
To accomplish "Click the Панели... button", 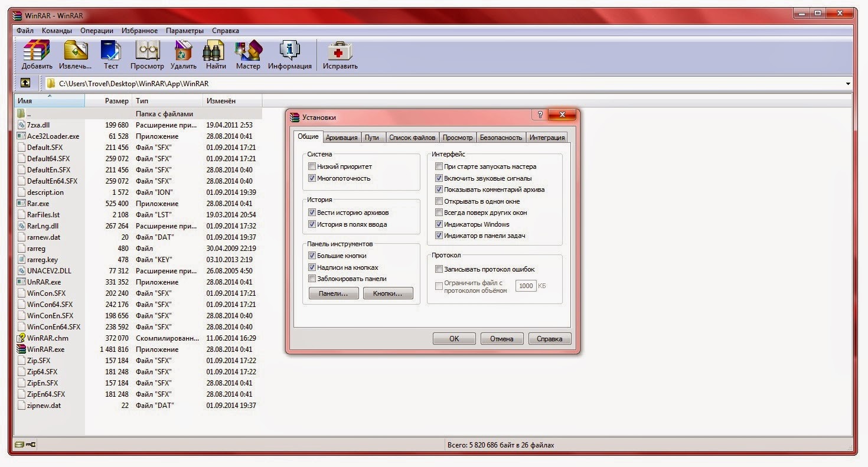I will click(x=334, y=293).
